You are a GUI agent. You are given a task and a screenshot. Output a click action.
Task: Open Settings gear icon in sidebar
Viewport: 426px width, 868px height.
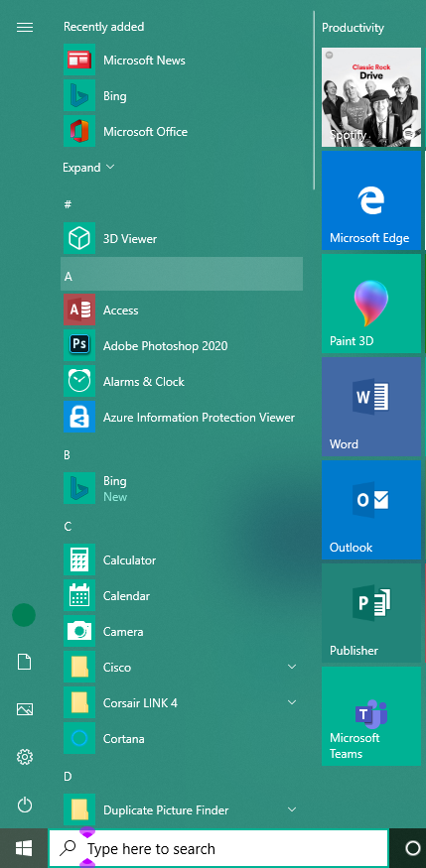[x=25, y=757]
